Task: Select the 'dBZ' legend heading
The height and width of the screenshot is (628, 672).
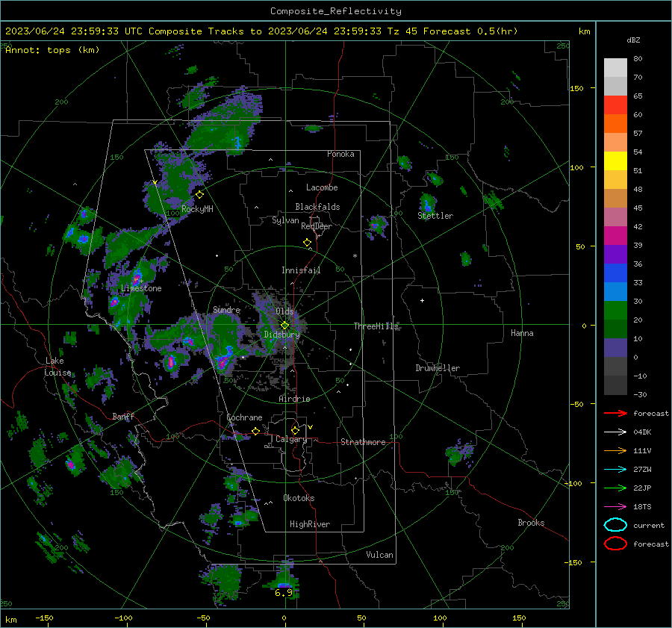Action: (x=633, y=40)
